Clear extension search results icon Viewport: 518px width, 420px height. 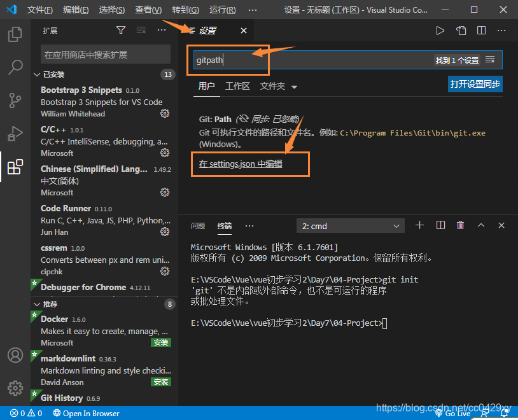coord(141,31)
